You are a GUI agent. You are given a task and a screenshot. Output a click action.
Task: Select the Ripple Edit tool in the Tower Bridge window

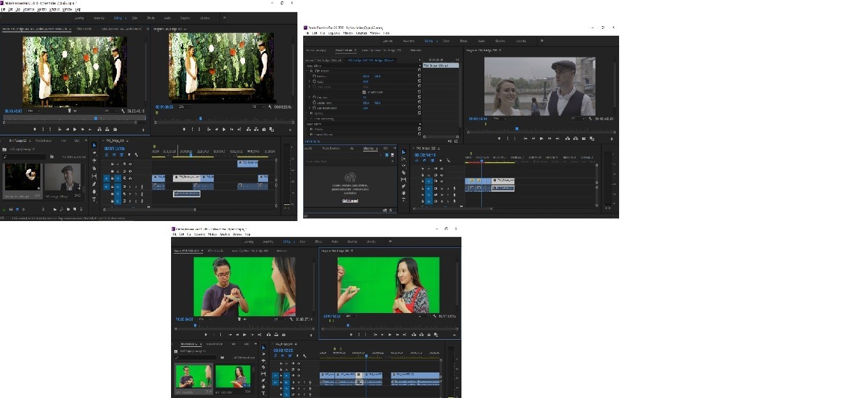(403, 166)
